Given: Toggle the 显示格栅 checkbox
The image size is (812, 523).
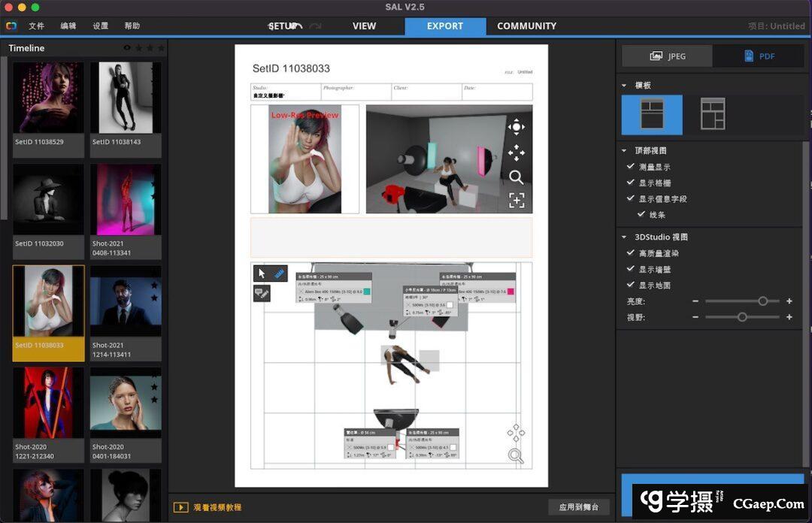Looking at the screenshot, I should (x=631, y=183).
